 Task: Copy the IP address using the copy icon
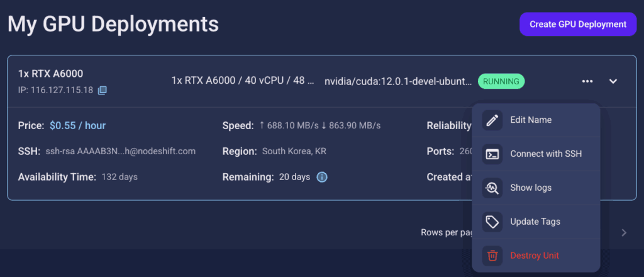(102, 90)
